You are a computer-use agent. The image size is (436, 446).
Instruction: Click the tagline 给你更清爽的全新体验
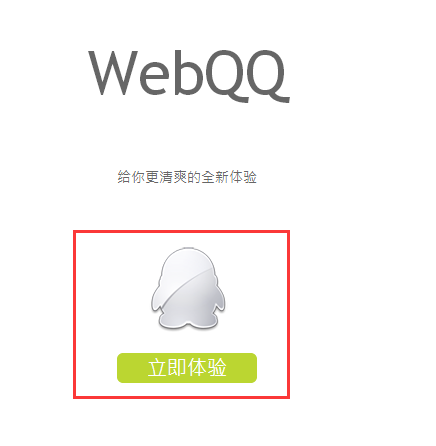tap(187, 177)
